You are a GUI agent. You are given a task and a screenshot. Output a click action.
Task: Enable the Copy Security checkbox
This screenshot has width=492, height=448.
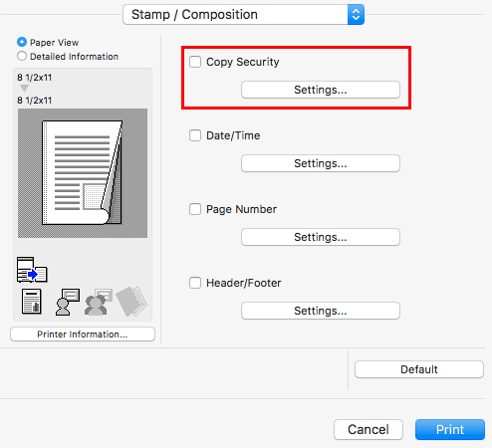(x=195, y=62)
